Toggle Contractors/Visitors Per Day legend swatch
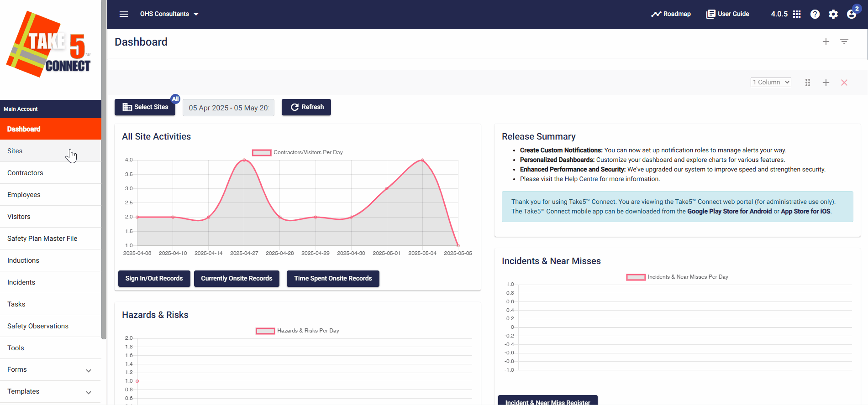868x405 pixels. pos(262,153)
